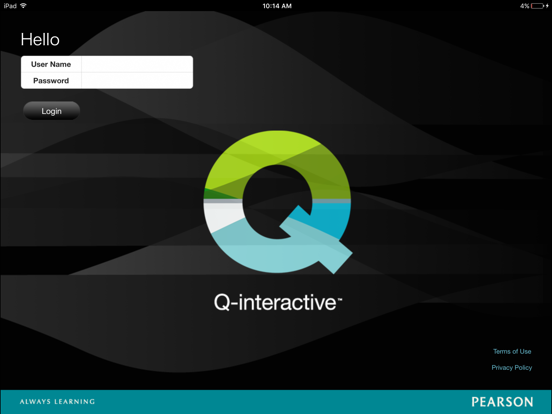Tap the Wi-Fi icon in status bar
552x414 pixels.
(23, 6)
